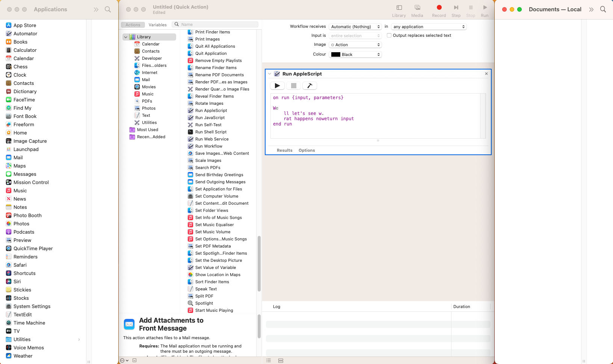Select the Rotate Images action
This screenshot has width=613, height=364.
[209, 103]
